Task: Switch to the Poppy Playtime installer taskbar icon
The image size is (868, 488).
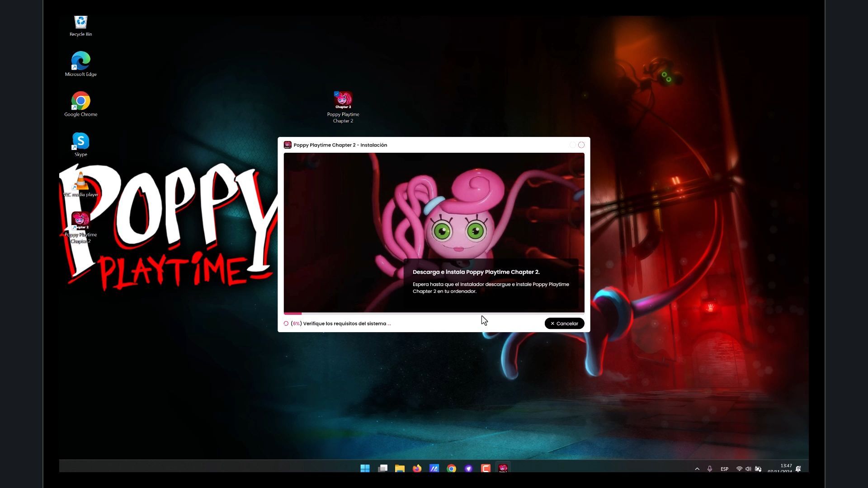Action: pos(503,469)
